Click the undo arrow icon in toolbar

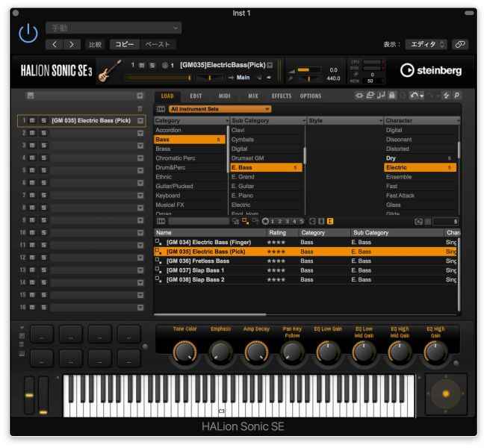pyautogui.click(x=415, y=96)
